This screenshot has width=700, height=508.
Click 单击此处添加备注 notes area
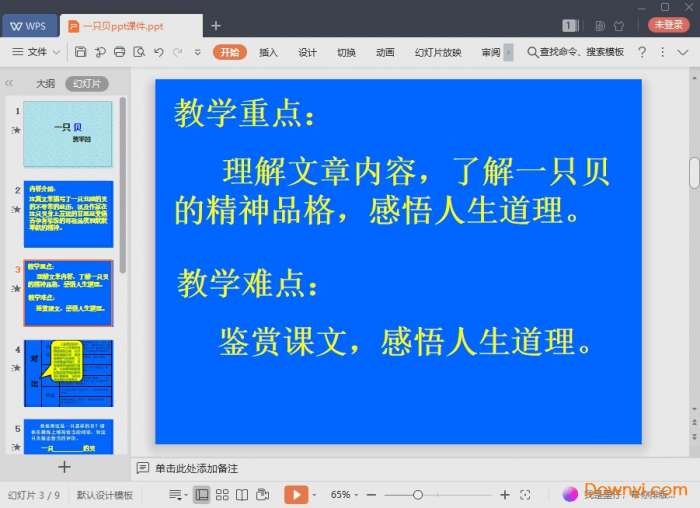[x=196, y=468]
